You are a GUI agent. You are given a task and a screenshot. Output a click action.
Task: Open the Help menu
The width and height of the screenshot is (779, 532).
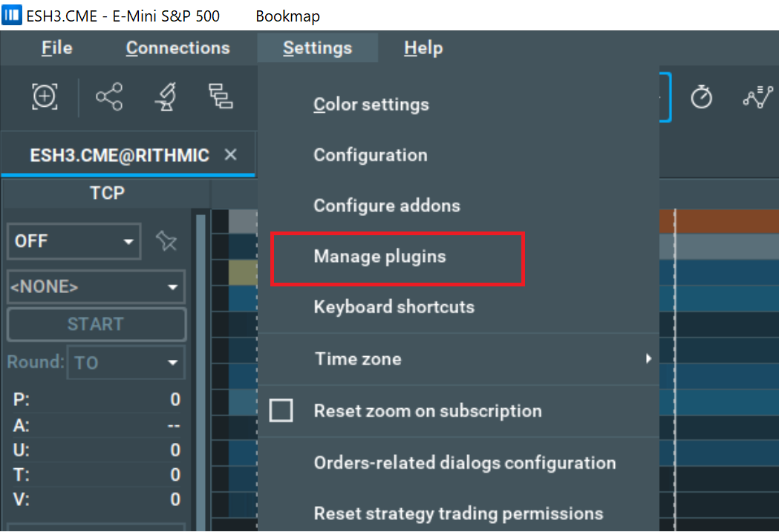(x=423, y=48)
